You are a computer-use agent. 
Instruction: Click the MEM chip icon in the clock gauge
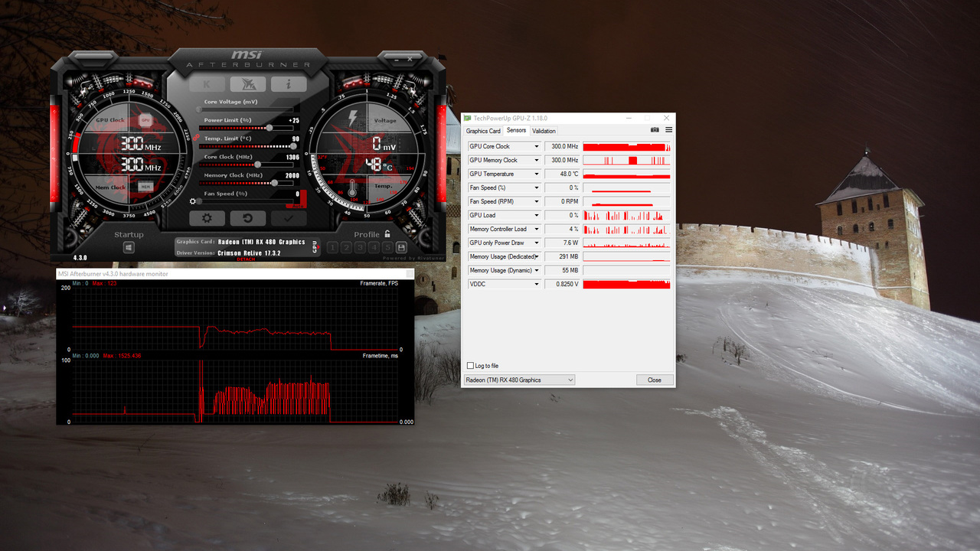click(145, 187)
